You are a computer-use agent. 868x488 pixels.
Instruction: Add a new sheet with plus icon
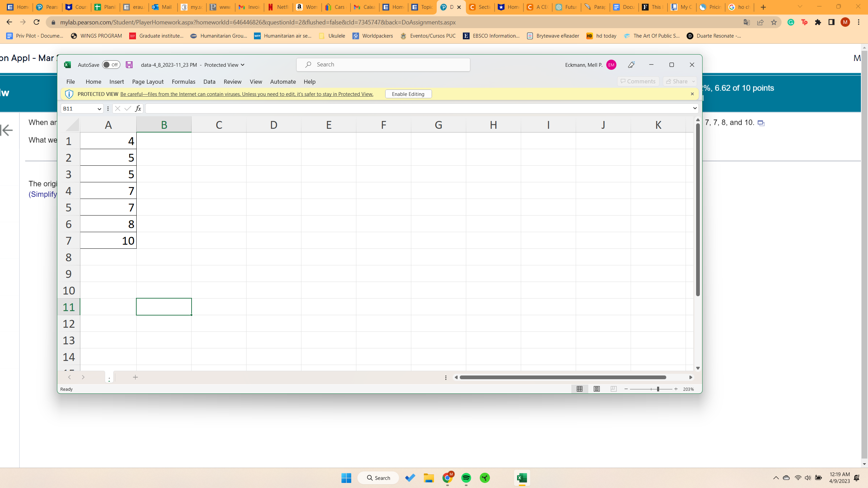click(x=135, y=377)
